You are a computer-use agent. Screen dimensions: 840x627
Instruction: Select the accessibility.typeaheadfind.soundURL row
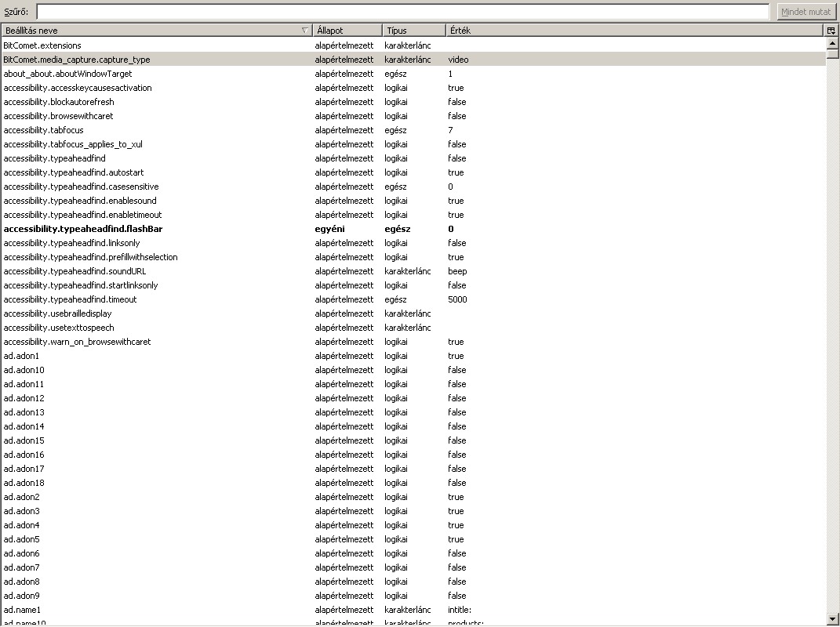tap(75, 271)
